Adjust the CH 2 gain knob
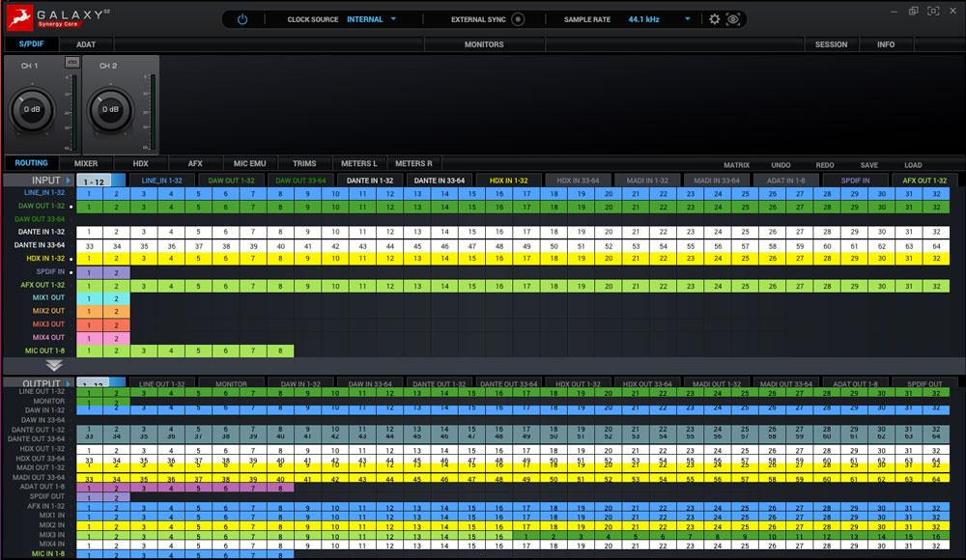 pyautogui.click(x=108, y=110)
